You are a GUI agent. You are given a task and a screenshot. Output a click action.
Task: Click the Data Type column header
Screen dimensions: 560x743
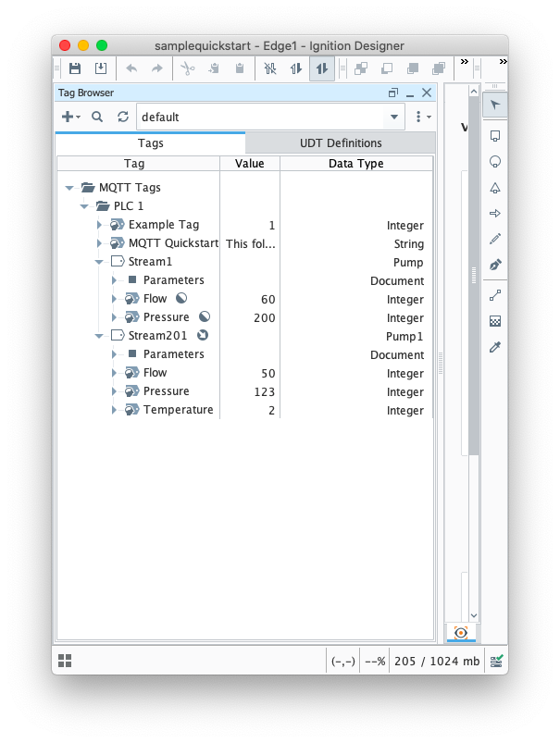pyautogui.click(x=356, y=164)
